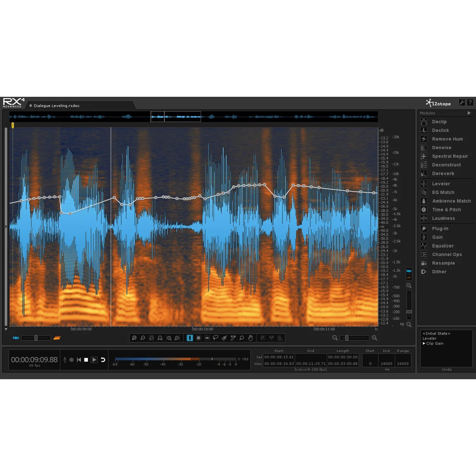Expand the Modules panel arrow
This screenshot has height=476, width=476.
[469, 113]
